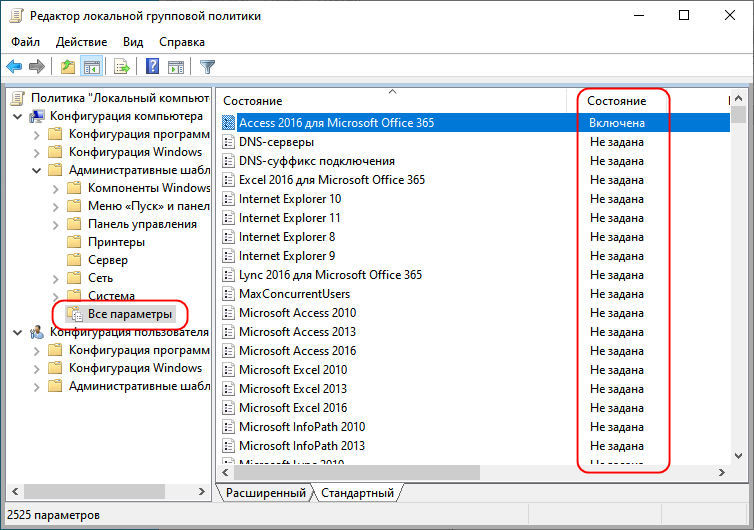
Task: Click the tree pane horizontal scrollbar right arrow
Action: [201, 492]
